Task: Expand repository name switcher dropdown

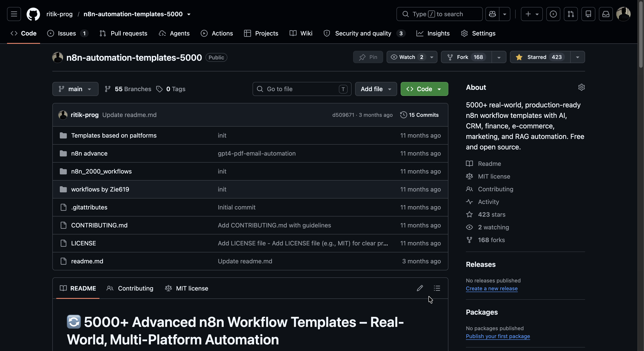Action: coord(189,14)
